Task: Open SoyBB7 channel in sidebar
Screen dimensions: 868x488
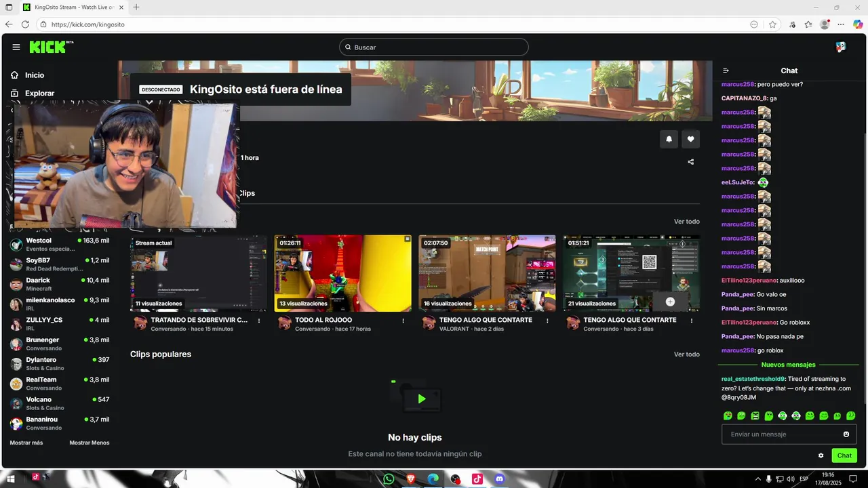Action: click(x=60, y=264)
